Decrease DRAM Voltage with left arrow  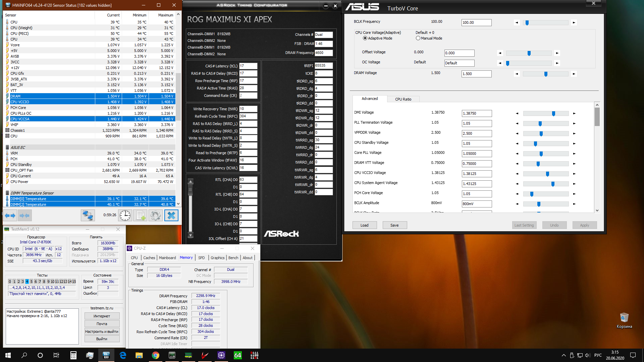(x=517, y=74)
